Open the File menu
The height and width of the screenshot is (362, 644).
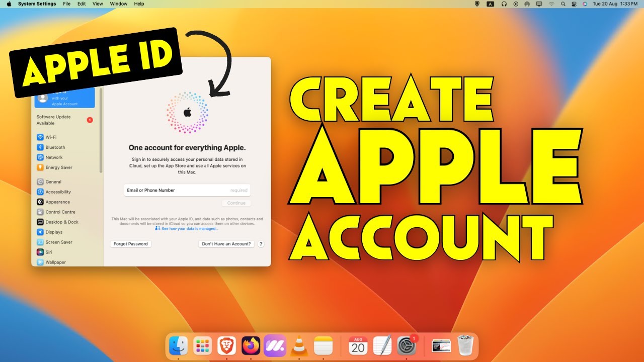(x=67, y=4)
